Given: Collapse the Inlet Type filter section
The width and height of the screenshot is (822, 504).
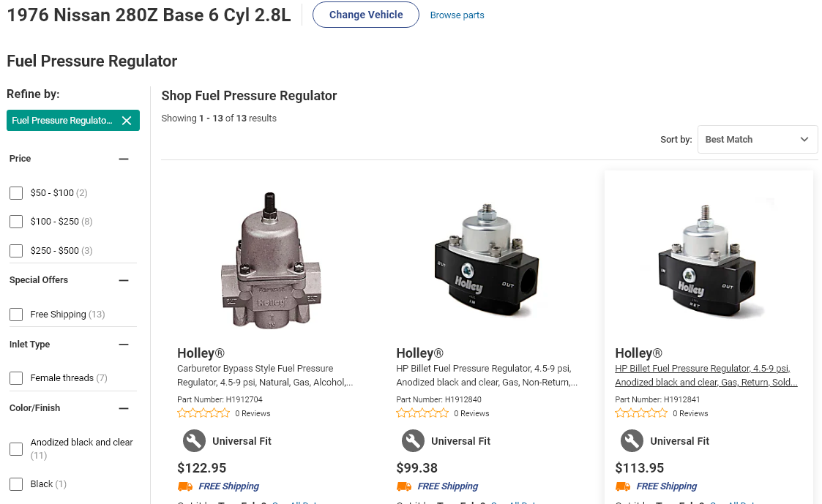Looking at the screenshot, I should click(x=124, y=345).
